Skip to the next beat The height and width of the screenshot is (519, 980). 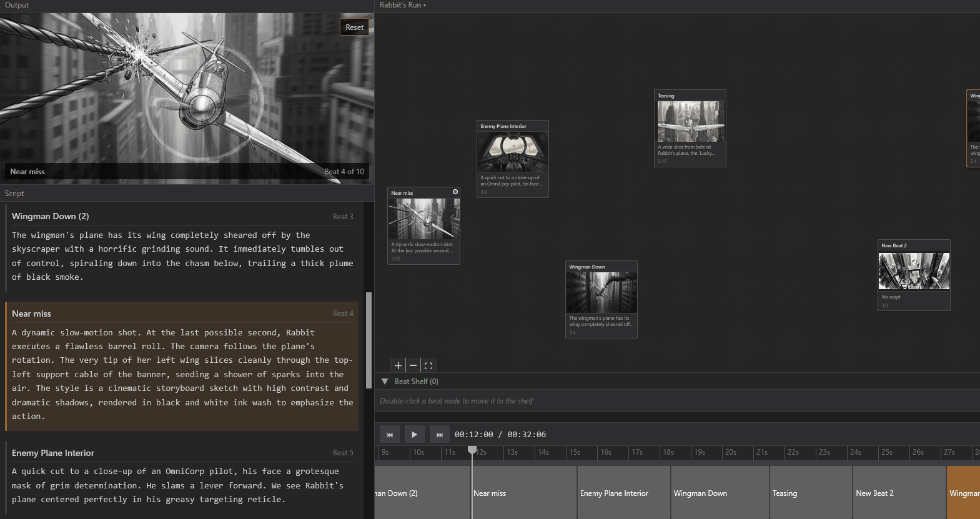(x=439, y=434)
